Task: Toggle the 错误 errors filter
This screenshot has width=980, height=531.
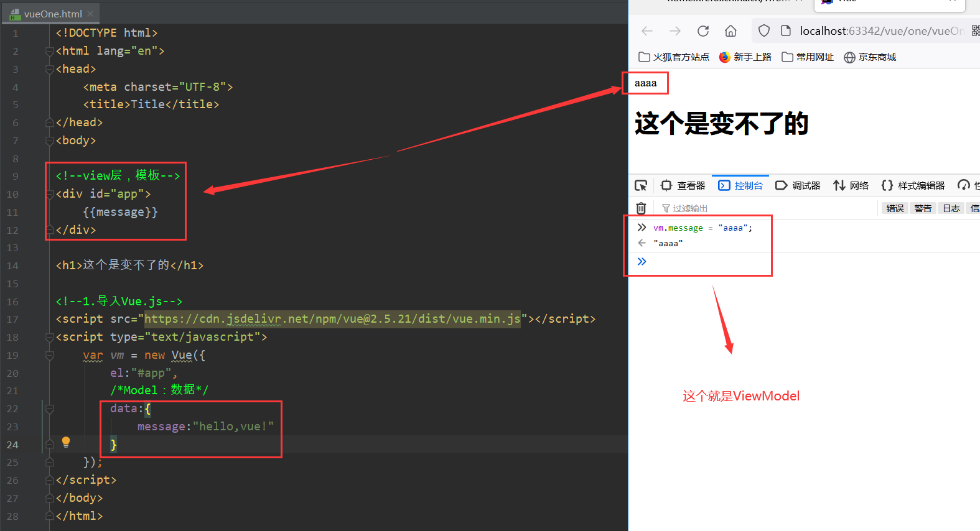Action: [x=895, y=208]
